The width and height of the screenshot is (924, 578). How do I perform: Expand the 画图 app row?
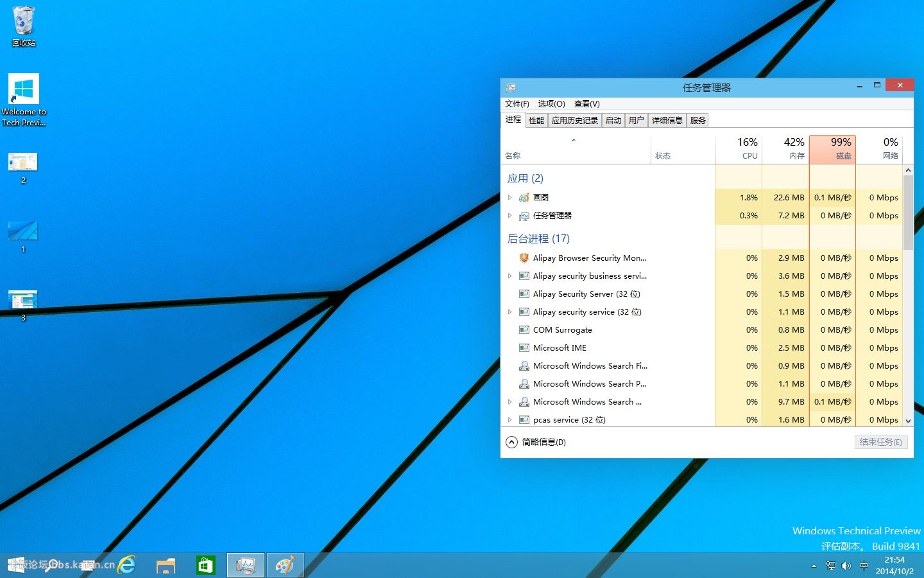pos(510,197)
